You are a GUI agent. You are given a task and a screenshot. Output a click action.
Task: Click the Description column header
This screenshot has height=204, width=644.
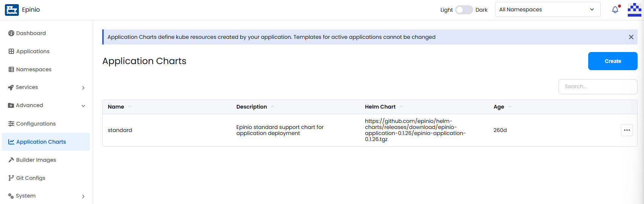(251, 107)
